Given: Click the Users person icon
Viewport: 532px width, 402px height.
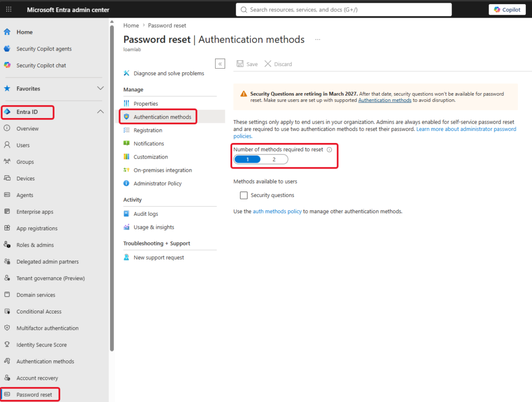Looking at the screenshot, I should point(7,145).
